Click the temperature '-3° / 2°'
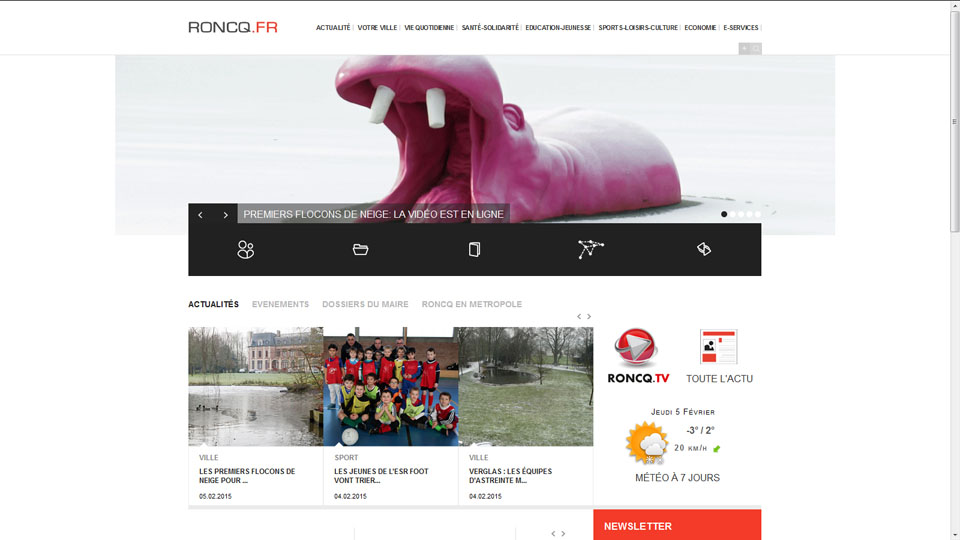 coord(700,430)
